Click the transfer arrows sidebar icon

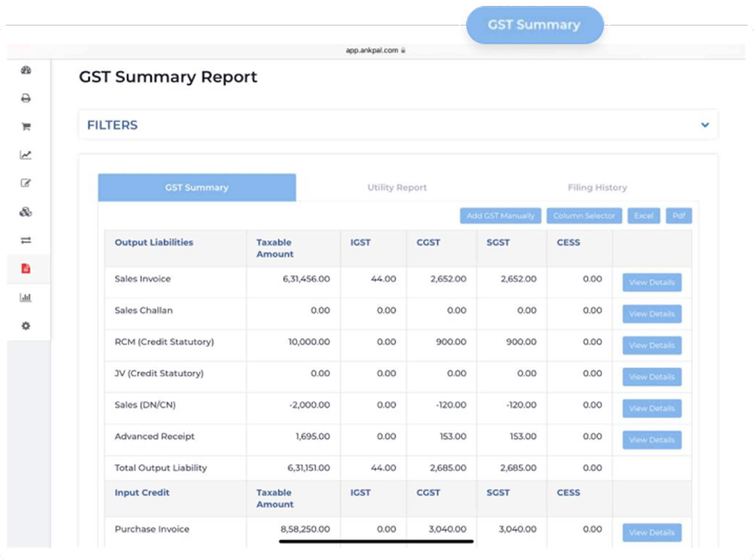coord(26,240)
